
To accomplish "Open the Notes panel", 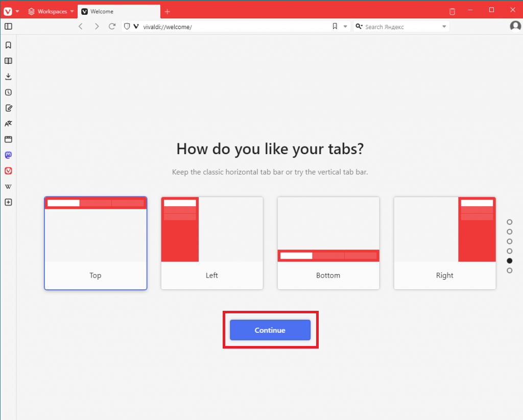I will 8,108.
